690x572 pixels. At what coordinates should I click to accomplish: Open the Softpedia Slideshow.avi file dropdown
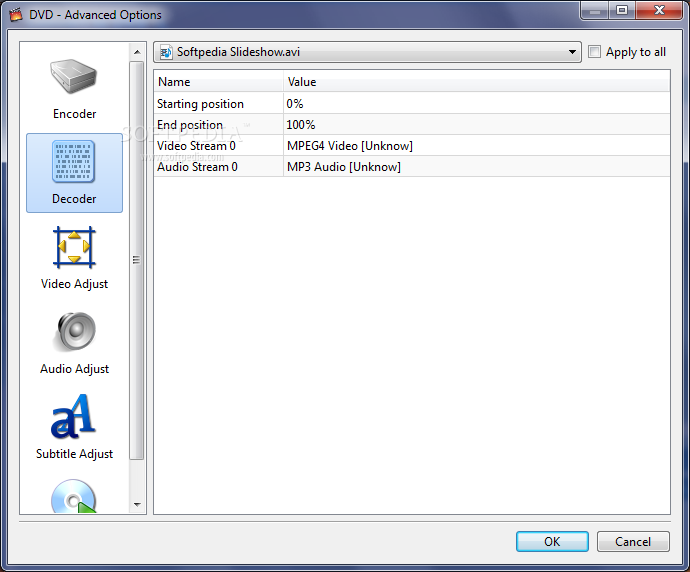[367, 52]
